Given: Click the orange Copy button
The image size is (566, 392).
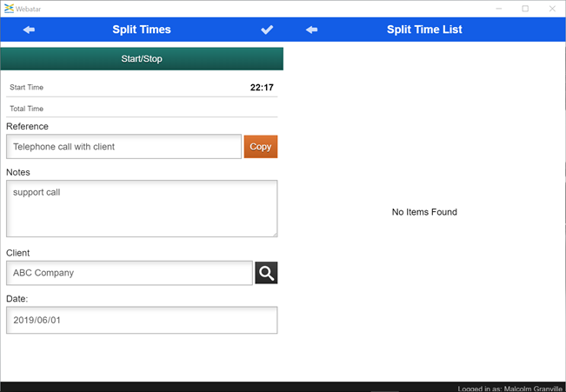Looking at the screenshot, I should coord(260,147).
